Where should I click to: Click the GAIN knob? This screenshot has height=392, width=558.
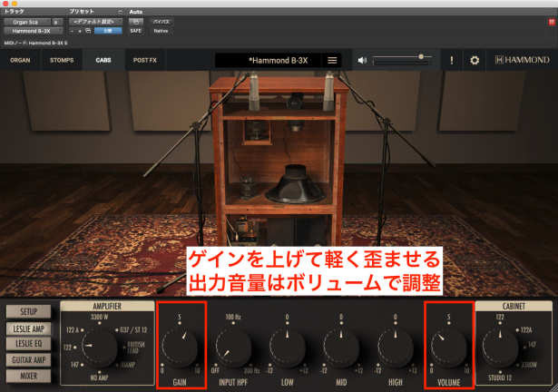click(x=180, y=348)
